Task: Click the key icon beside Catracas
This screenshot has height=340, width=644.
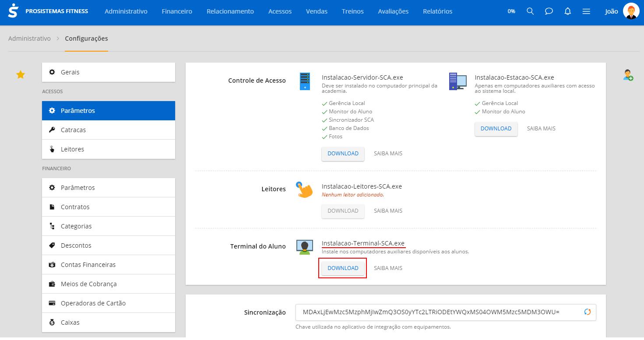Action: point(52,130)
